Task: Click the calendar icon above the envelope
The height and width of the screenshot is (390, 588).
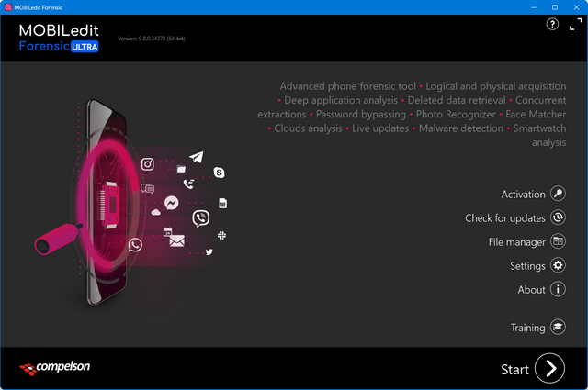Action: [167, 231]
